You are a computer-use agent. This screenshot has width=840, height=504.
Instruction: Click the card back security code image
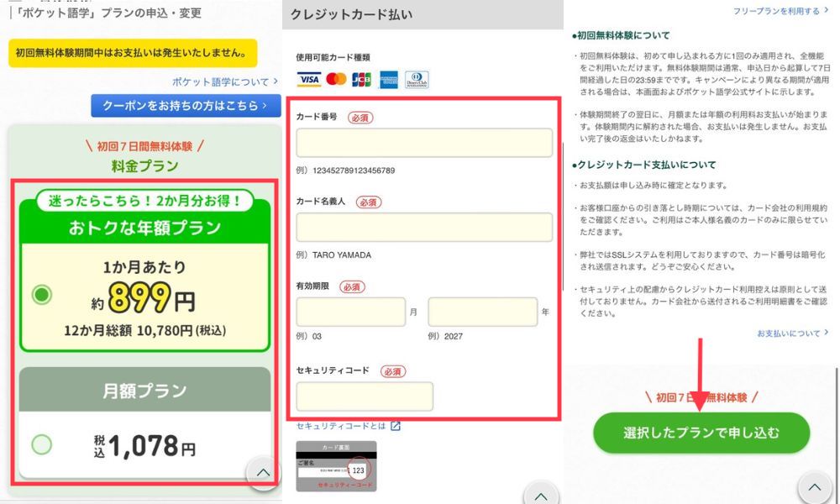(336, 466)
